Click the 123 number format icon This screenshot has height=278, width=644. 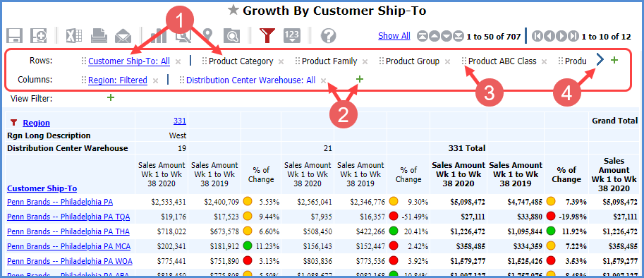tap(291, 36)
